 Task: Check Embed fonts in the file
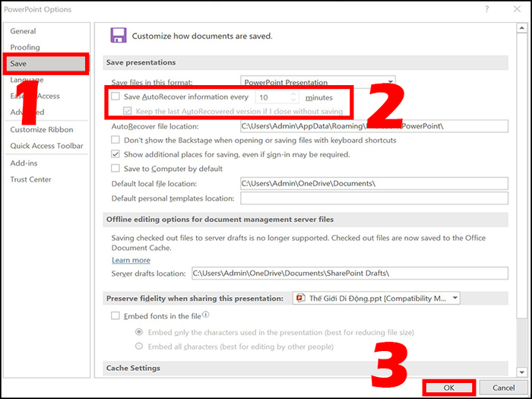tap(116, 316)
